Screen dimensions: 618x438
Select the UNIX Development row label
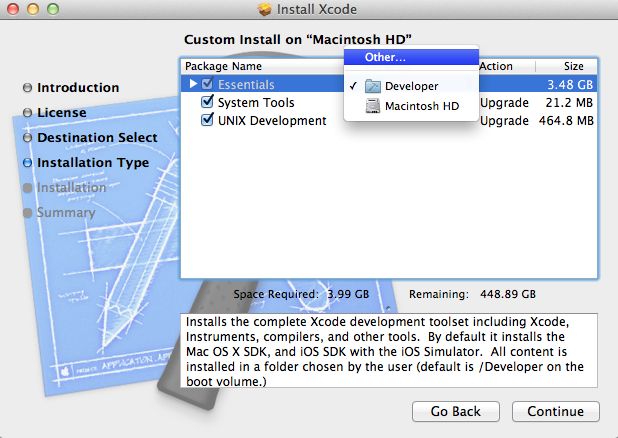pos(272,120)
